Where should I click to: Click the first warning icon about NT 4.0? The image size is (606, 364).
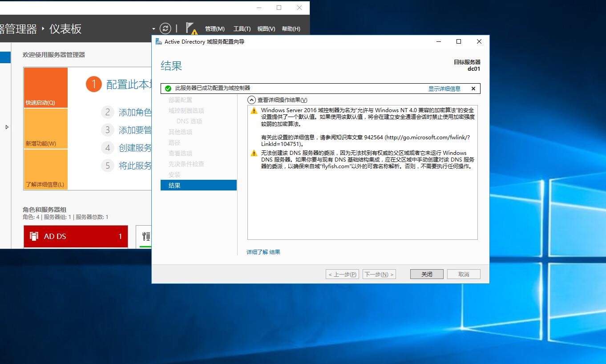click(x=254, y=110)
